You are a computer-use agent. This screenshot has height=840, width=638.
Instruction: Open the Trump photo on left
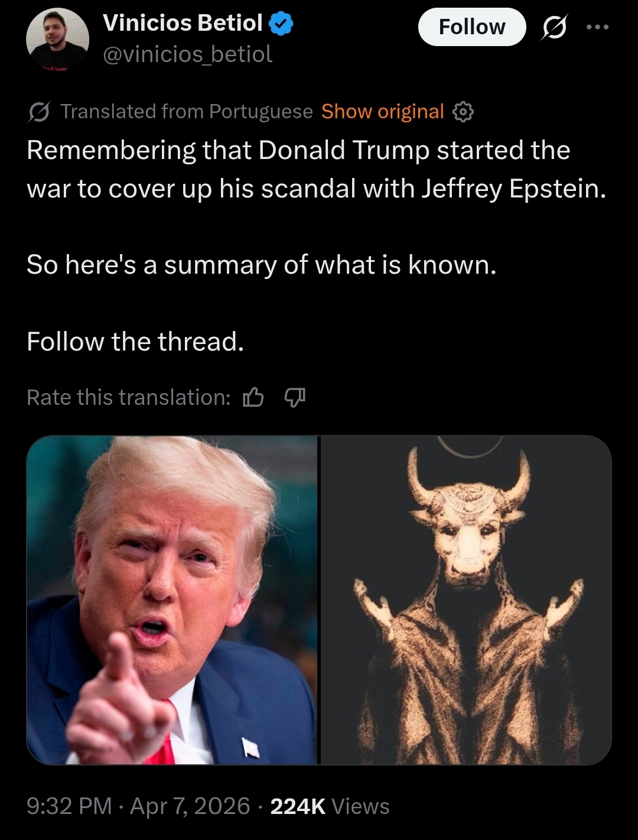click(172, 600)
